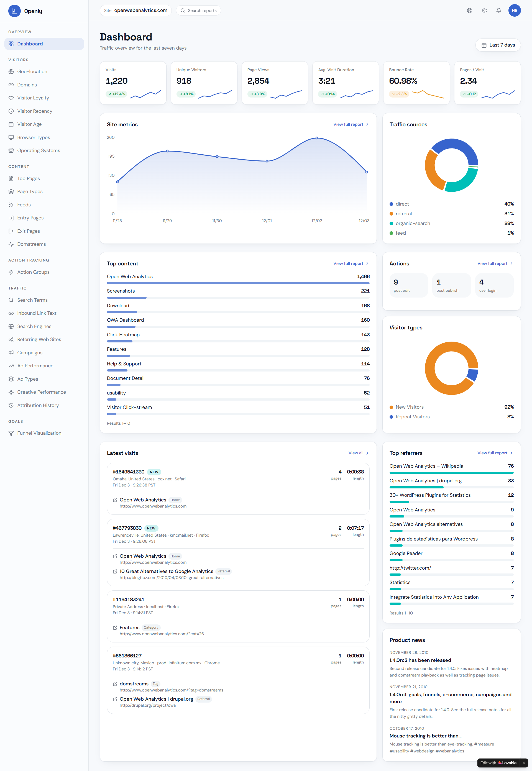View full report for Site metrics
Image resolution: width=532 pixels, height=771 pixels.
tap(351, 125)
